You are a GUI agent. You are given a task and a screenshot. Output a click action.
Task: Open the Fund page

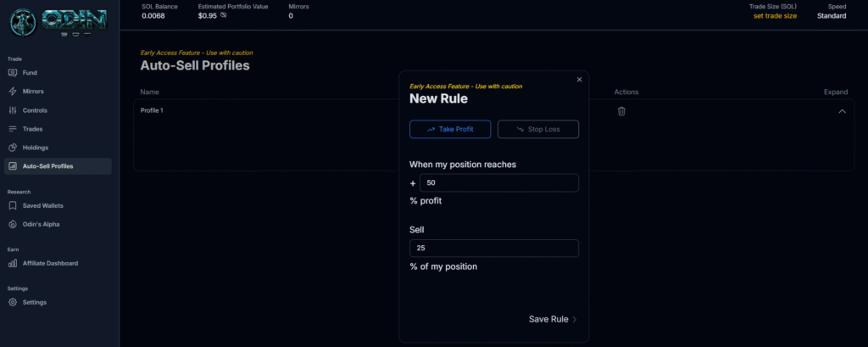click(29, 73)
